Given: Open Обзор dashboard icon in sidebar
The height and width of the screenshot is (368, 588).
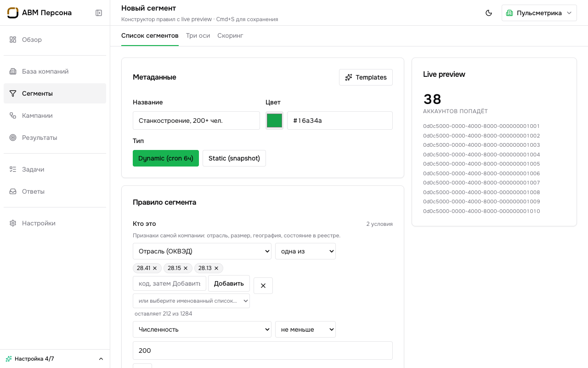Looking at the screenshot, I should (x=13, y=40).
